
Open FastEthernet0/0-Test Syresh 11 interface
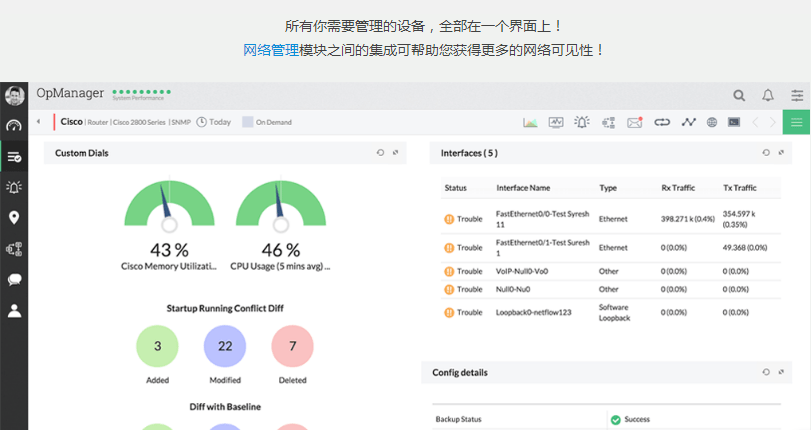pos(543,219)
